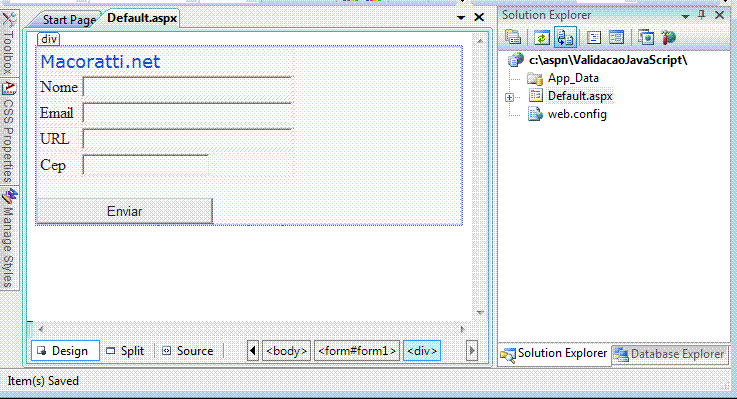Click the Nome label

tap(59, 87)
